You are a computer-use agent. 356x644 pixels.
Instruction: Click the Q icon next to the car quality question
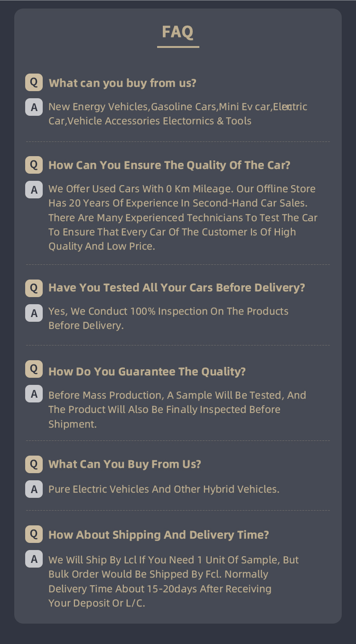[x=34, y=165]
